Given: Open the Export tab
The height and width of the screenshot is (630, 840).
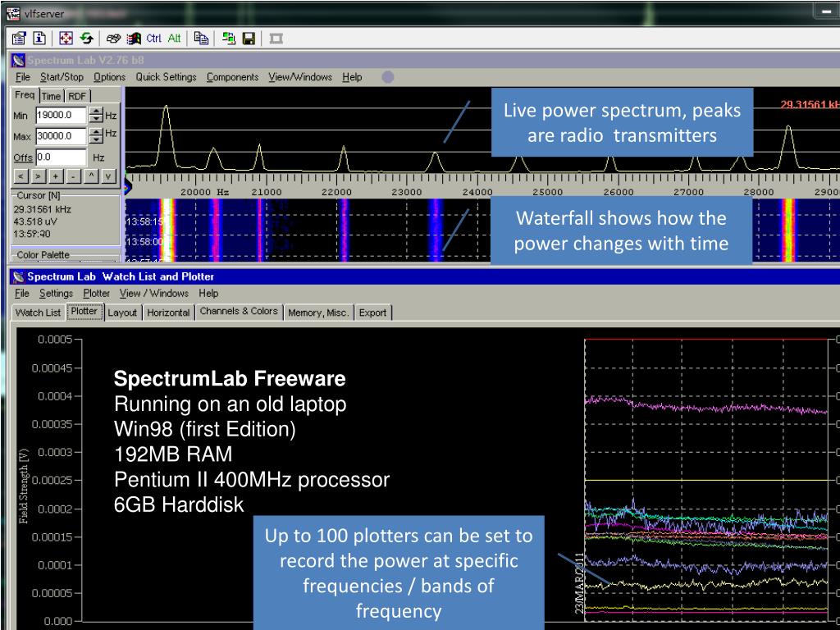Looking at the screenshot, I should (373, 313).
